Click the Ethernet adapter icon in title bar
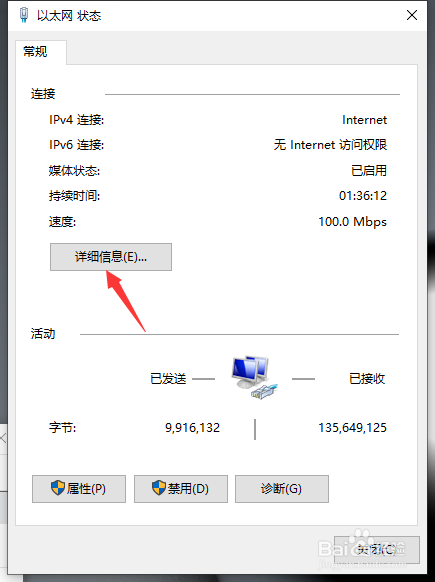Viewport: 435px width, 582px height. click(x=24, y=15)
